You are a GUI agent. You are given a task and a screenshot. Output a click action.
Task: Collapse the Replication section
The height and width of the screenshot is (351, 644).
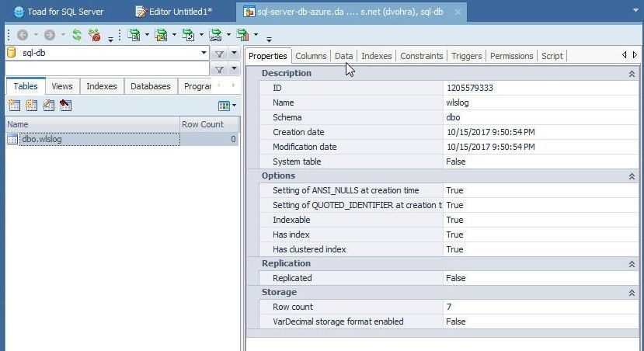coord(632,264)
